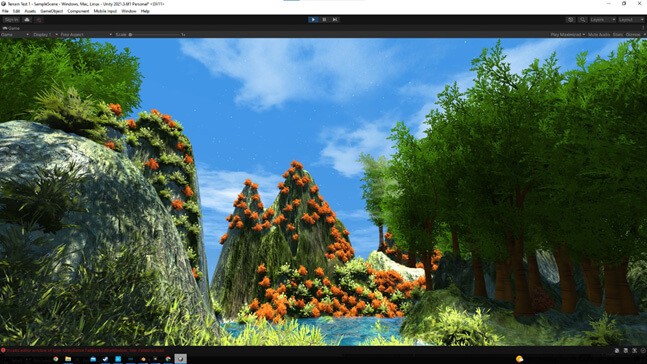Open the File menu
The height and width of the screenshot is (364, 647).
[5, 11]
